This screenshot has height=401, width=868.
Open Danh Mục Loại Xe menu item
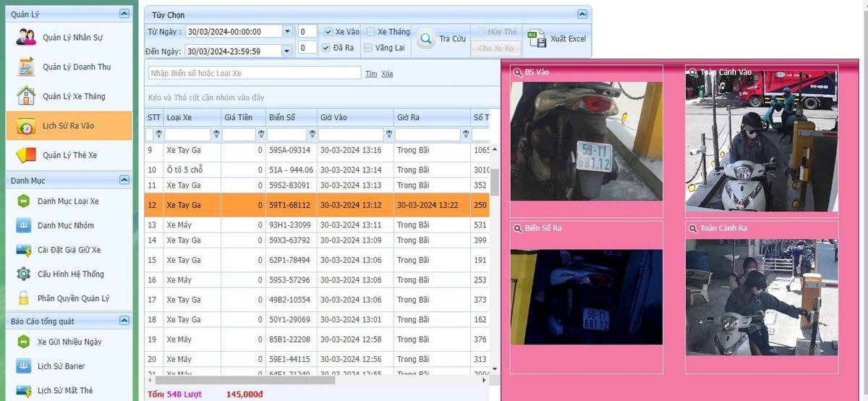(x=68, y=201)
